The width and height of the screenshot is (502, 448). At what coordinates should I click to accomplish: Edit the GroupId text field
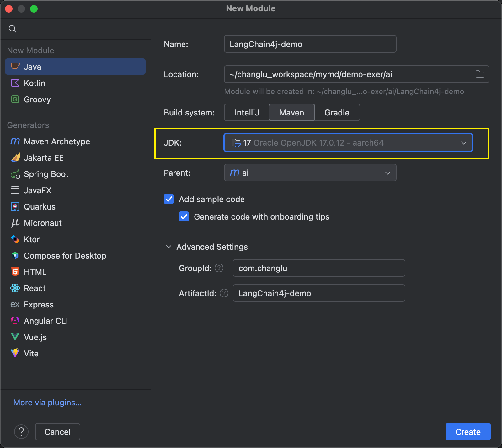319,268
